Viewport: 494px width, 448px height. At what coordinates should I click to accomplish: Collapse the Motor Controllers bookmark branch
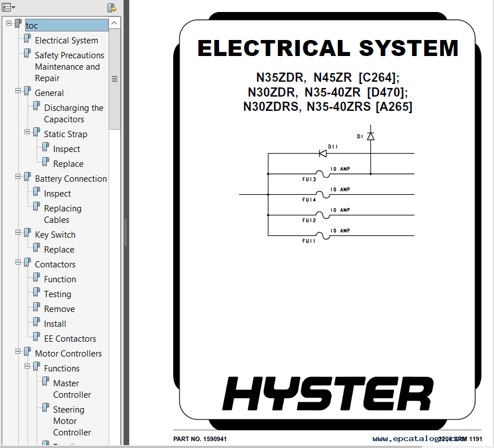pos(18,351)
